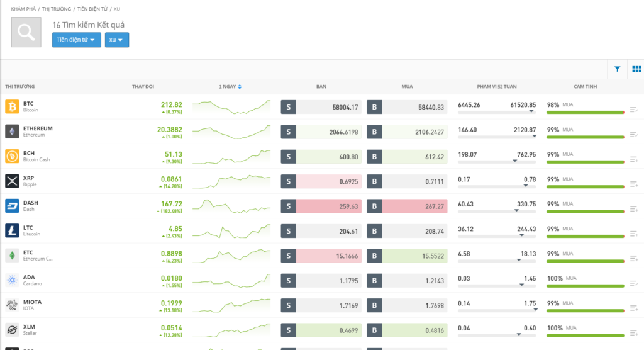
Task: Click the Bitcoin coin icon
Action: click(x=12, y=107)
